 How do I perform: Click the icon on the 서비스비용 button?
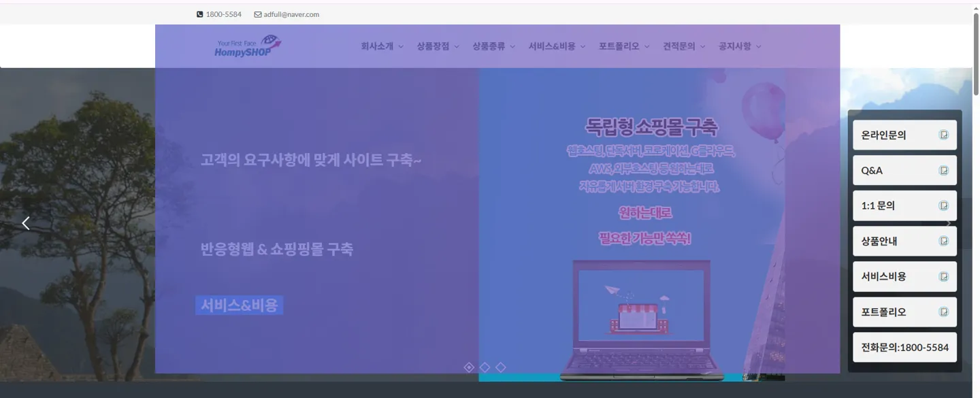coord(944,276)
